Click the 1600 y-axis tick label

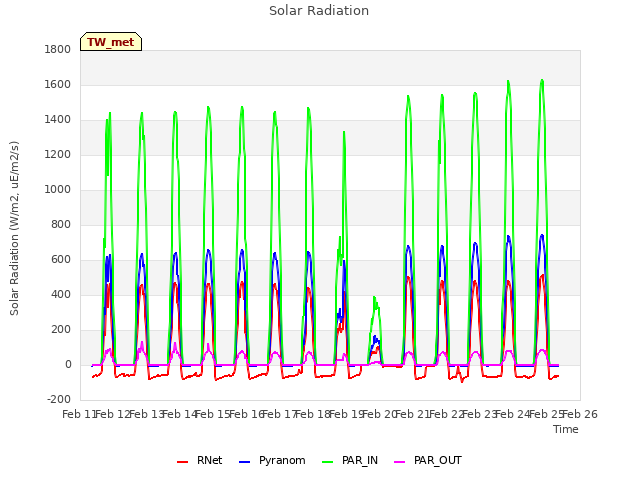point(58,84)
